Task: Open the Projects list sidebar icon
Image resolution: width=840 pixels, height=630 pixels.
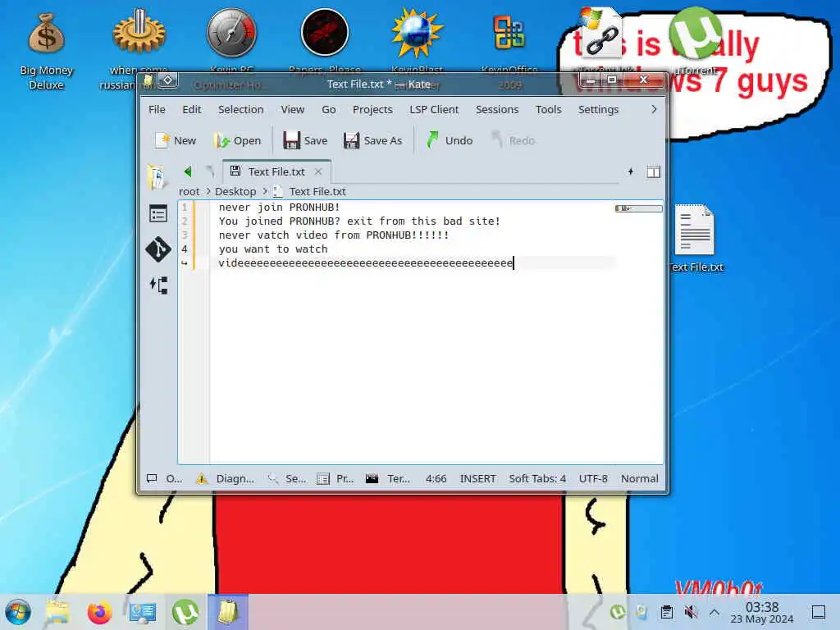Action: click(158, 214)
